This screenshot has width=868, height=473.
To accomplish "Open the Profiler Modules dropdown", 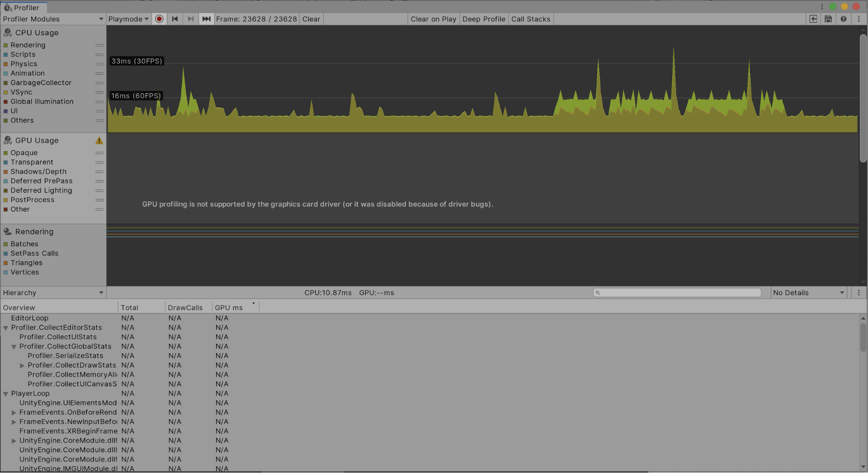I will click(53, 19).
